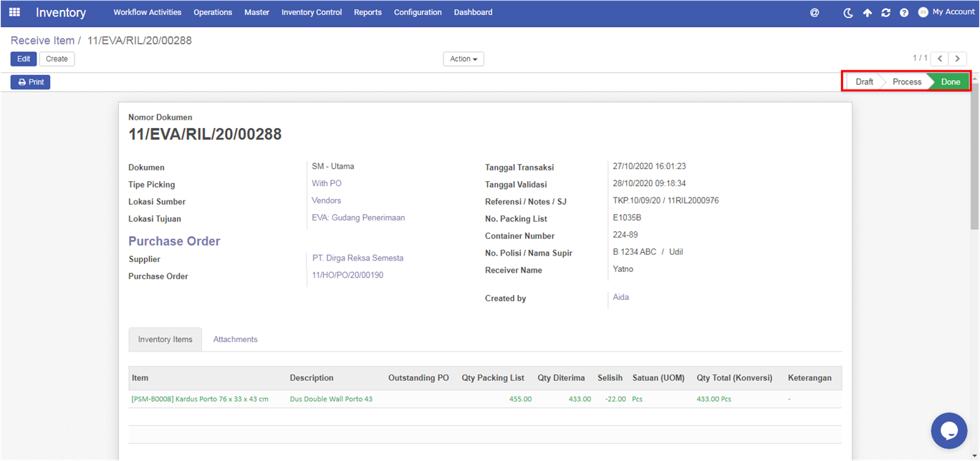The width and height of the screenshot is (980, 461).
Task: Open the Reports menu
Action: coord(367,12)
